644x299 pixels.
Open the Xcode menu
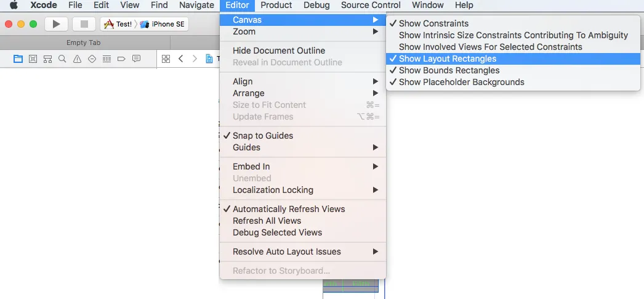(44, 6)
